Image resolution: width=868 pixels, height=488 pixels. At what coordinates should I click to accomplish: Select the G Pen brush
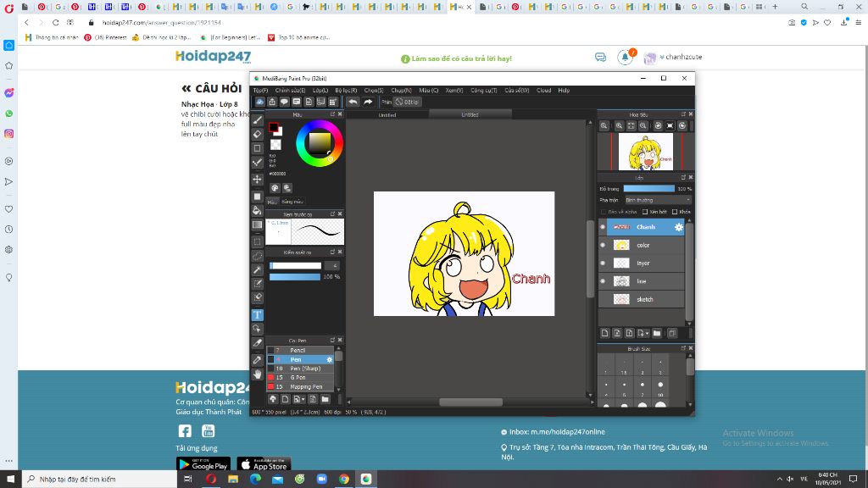tap(302, 377)
